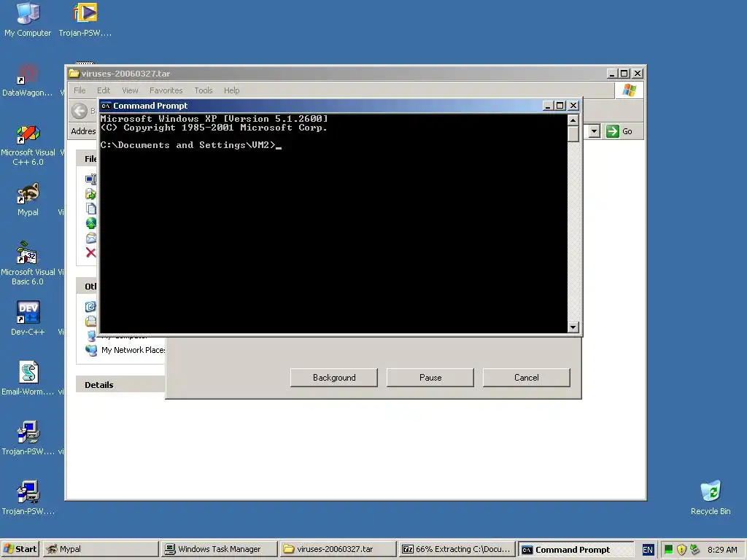This screenshot has width=747, height=560.
Task: Launch DataWagon desktop shortcut
Action: (x=28, y=79)
